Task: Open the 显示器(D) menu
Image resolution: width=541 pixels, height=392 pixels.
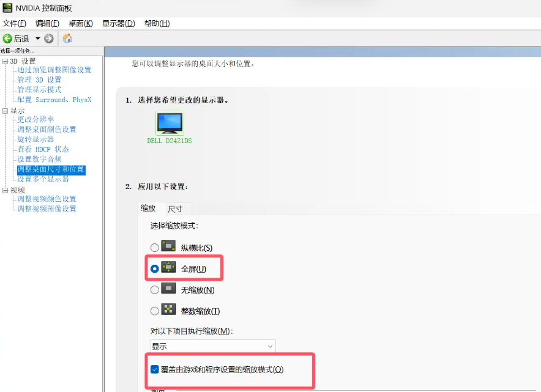Action: point(118,23)
